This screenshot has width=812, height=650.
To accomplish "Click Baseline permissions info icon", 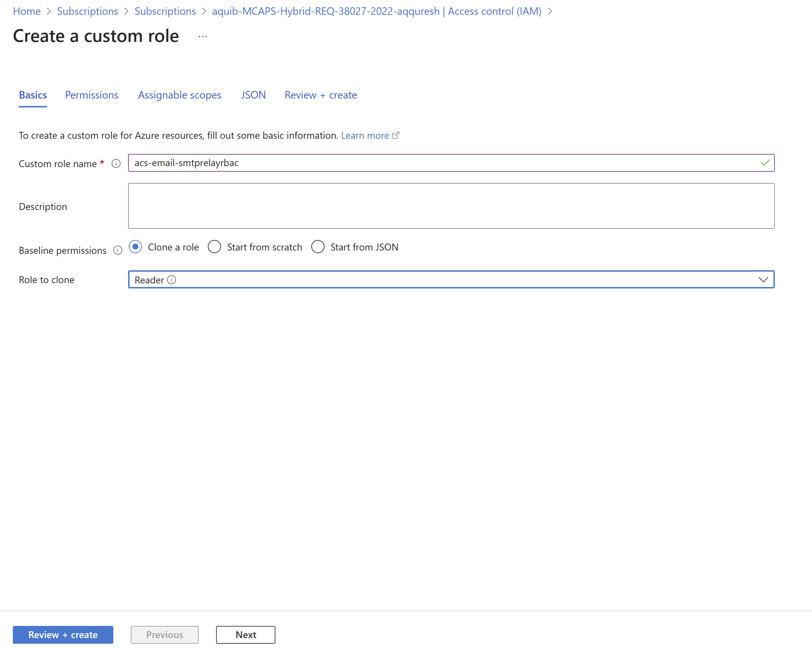I will (x=118, y=250).
